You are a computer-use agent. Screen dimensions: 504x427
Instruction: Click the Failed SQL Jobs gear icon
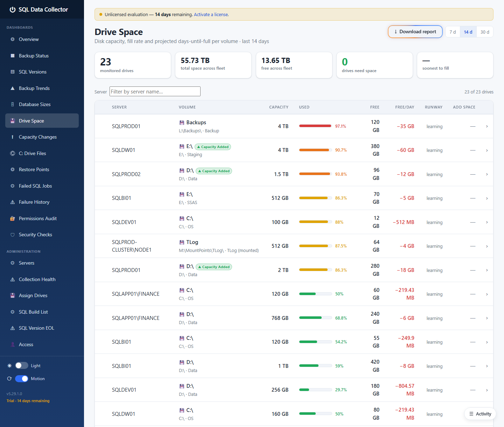point(13,186)
